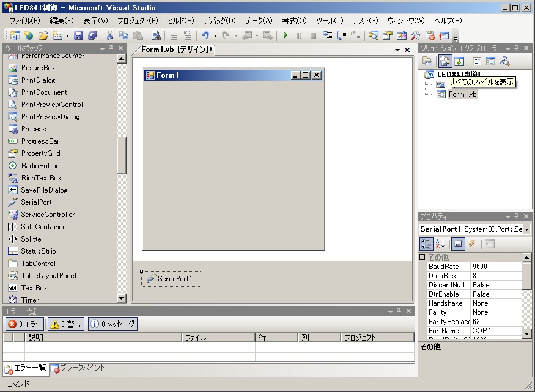This screenshot has height=392, width=535.
Task: Click the View Designer icon in Solution Explorer
Action: tap(490, 61)
